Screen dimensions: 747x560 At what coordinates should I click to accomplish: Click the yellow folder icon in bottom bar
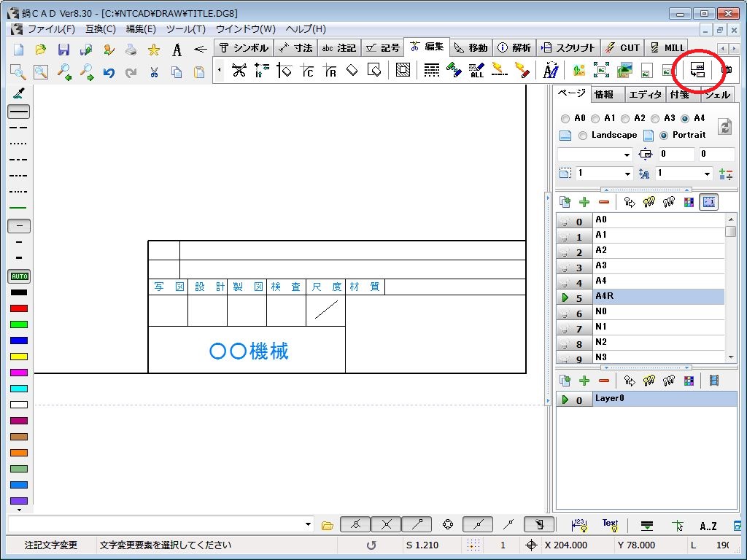pos(328,526)
